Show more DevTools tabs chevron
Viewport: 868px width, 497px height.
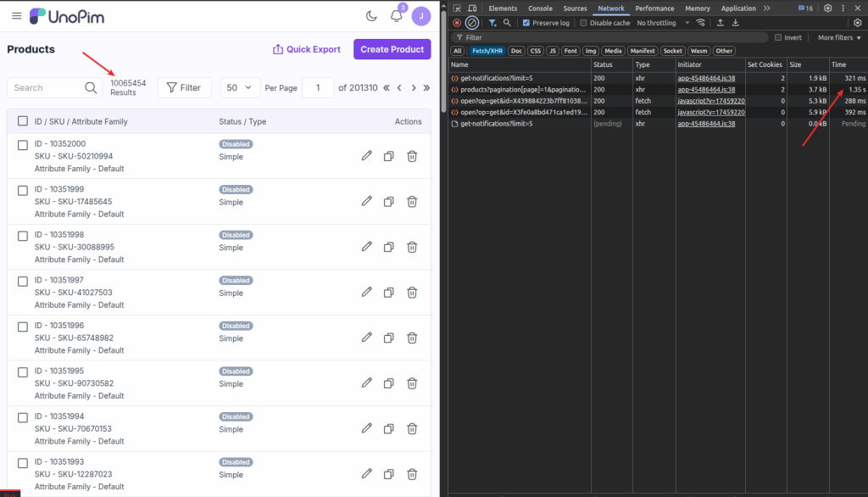click(766, 8)
